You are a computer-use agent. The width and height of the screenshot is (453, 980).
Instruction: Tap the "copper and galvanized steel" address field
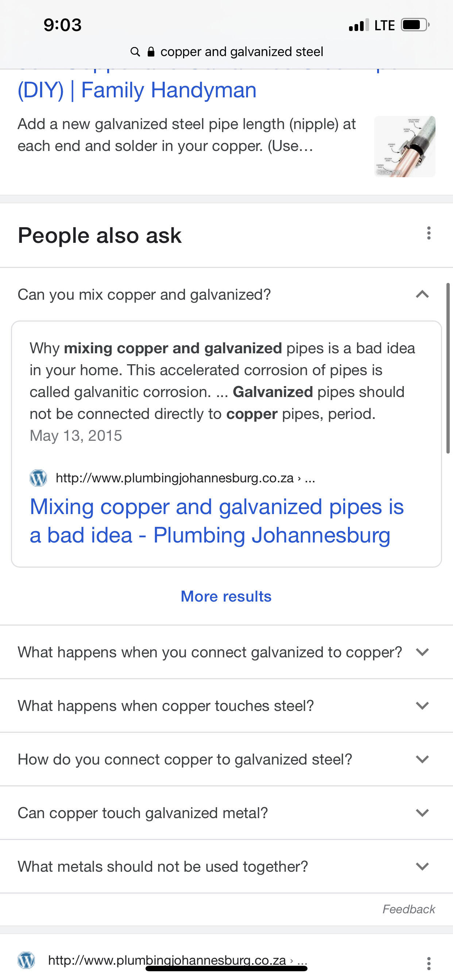226,52
